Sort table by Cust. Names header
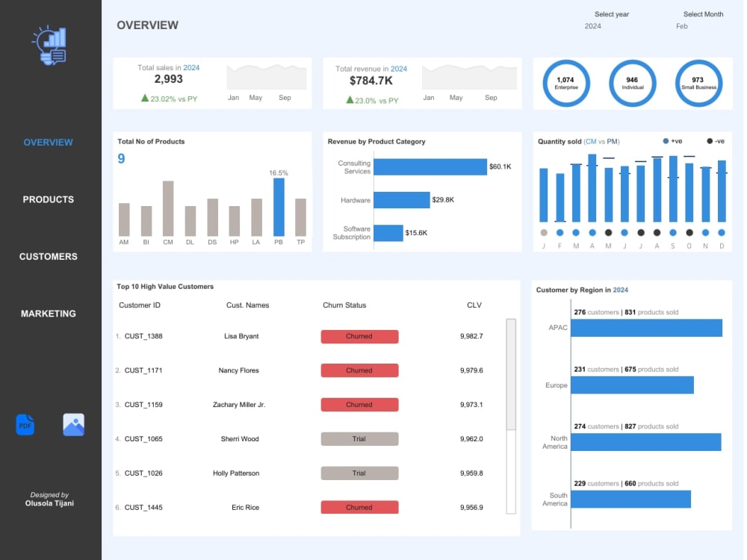Image resolution: width=747 pixels, height=560 pixels. coord(248,305)
